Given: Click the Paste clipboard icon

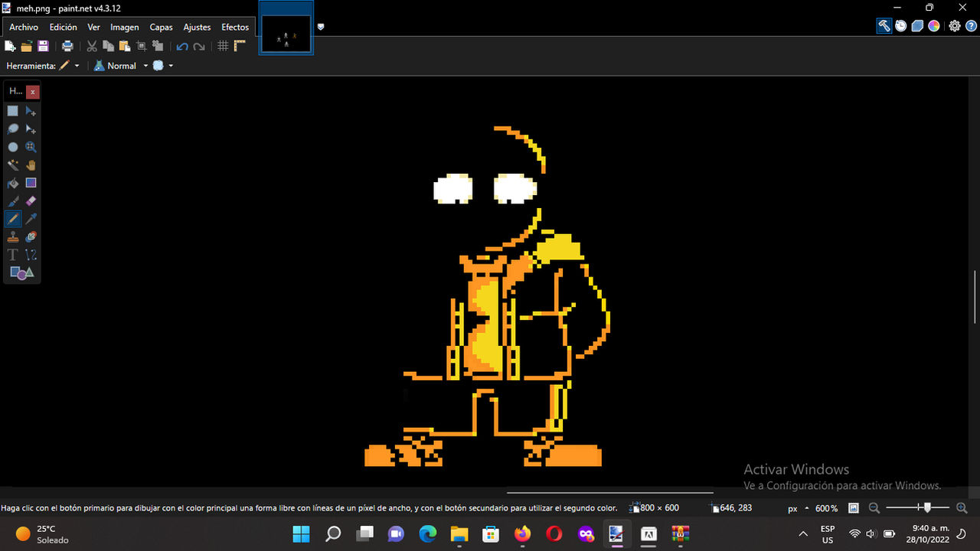Looking at the screenshot, I should [x=125, y=46].
